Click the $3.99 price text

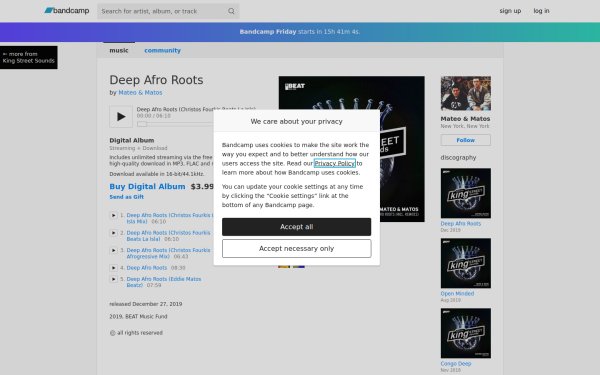click(202, 186)
